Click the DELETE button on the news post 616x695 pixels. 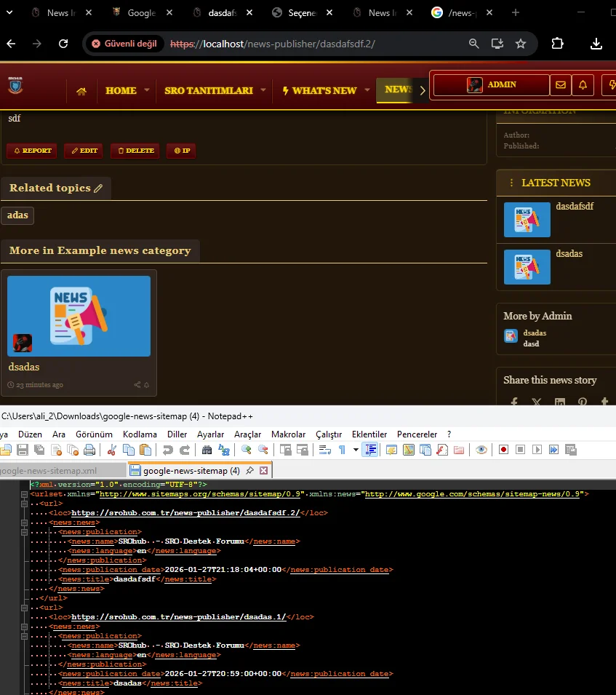point(135,151)
